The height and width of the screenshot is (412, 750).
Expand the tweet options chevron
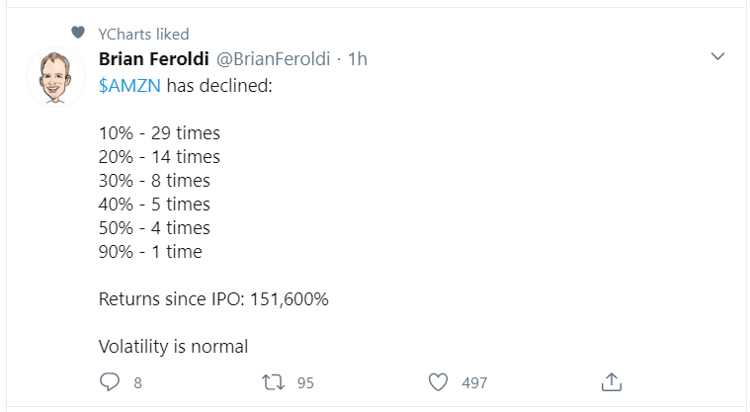pos(717,57)
